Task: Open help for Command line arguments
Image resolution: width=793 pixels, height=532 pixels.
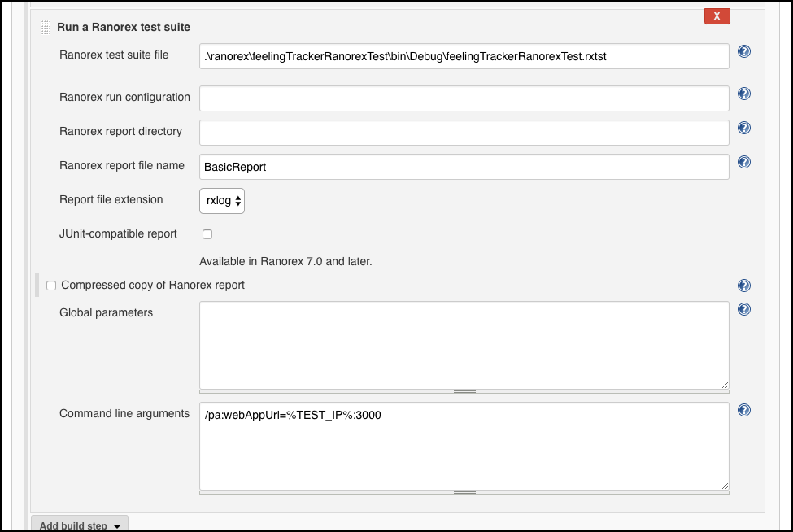Action: point(744,410)
